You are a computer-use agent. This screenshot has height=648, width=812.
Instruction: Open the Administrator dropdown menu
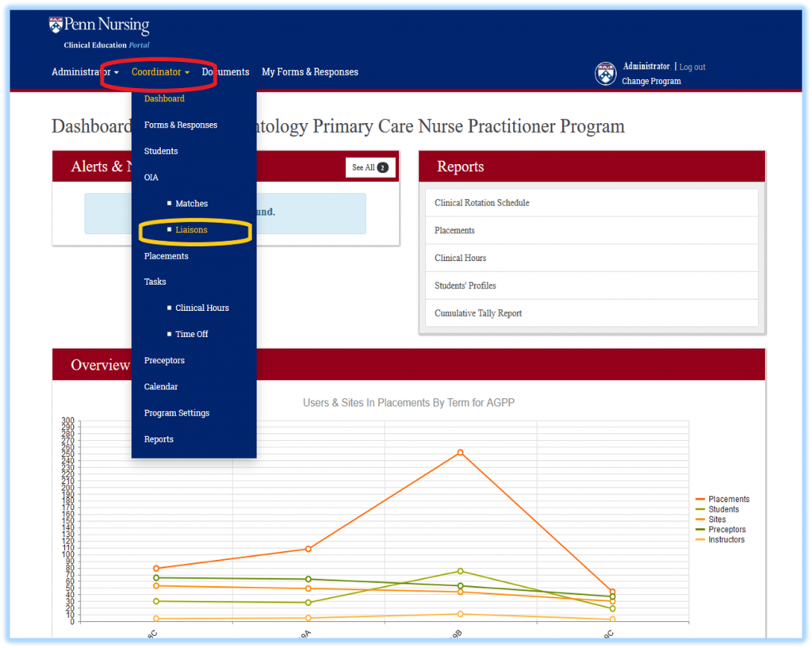coord(82,71)
